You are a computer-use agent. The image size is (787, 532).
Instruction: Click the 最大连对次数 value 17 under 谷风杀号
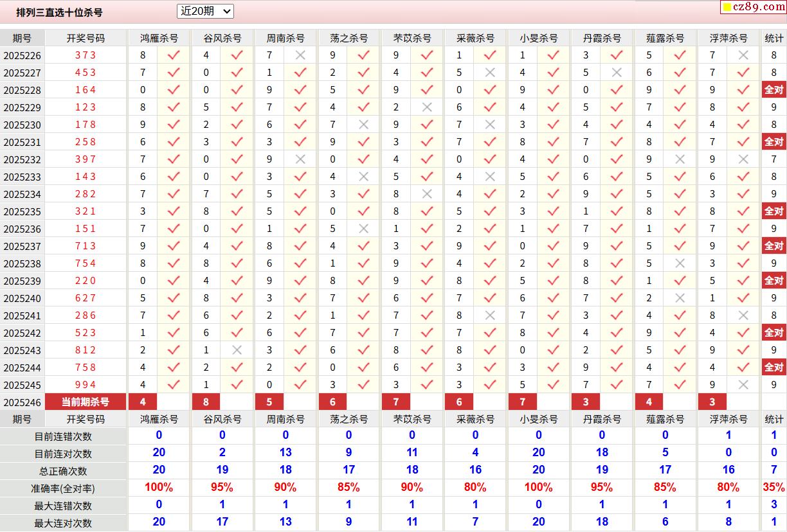(222, 522)
